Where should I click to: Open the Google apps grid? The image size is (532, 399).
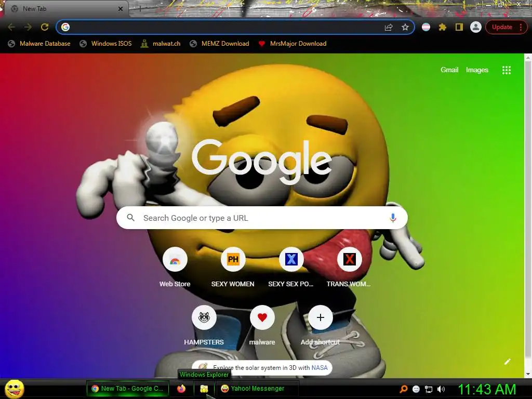(x=506, y=70)
